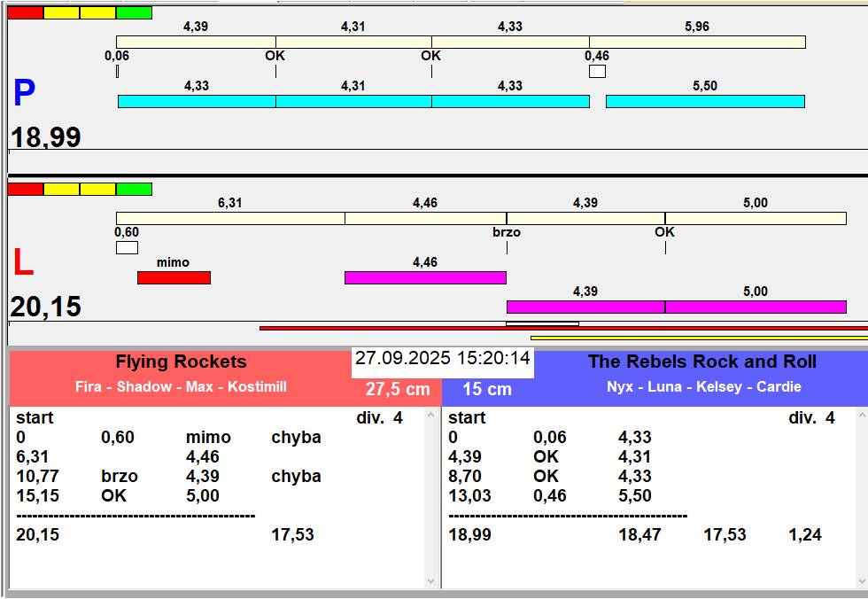Click the brzo label in lane L timeline
The width and height of the screenshot is (868, 599).
(507, 232)
